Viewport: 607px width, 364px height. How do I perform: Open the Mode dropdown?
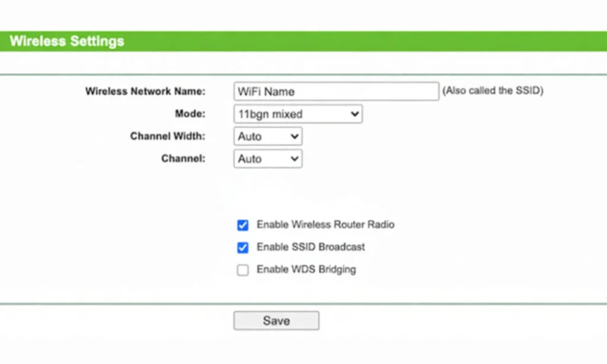click(297, 114)
